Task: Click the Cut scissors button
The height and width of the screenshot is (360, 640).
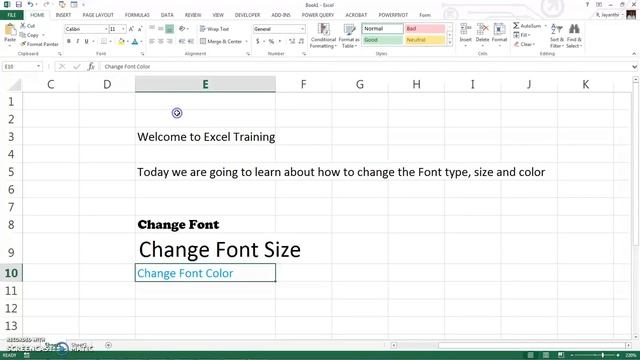Action: pyautogui.click(x=27, y=26)
